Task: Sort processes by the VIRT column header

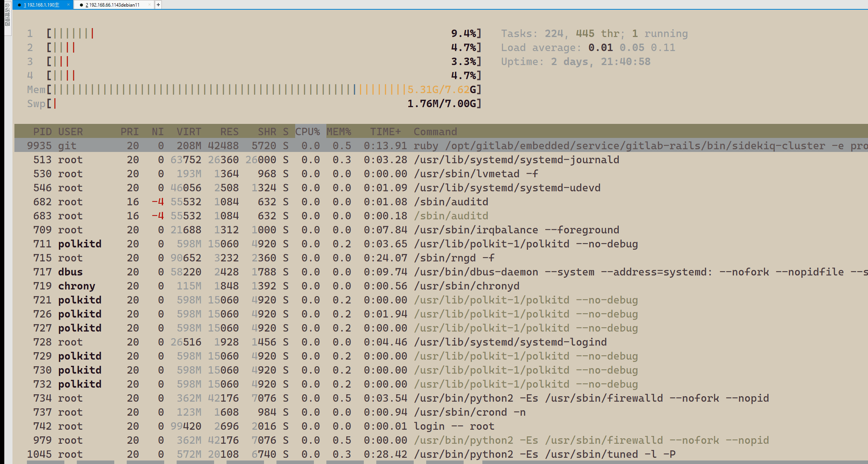Action: point(189,132)
